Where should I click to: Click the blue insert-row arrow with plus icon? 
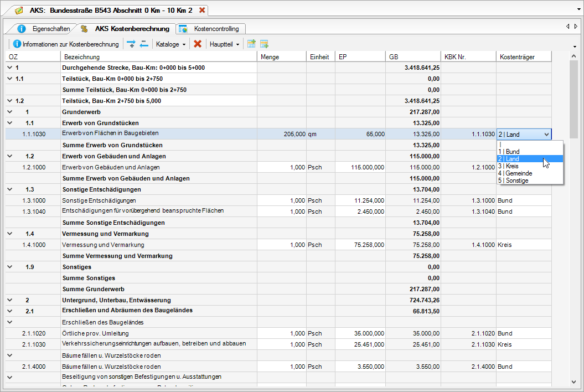pos(131,44)
